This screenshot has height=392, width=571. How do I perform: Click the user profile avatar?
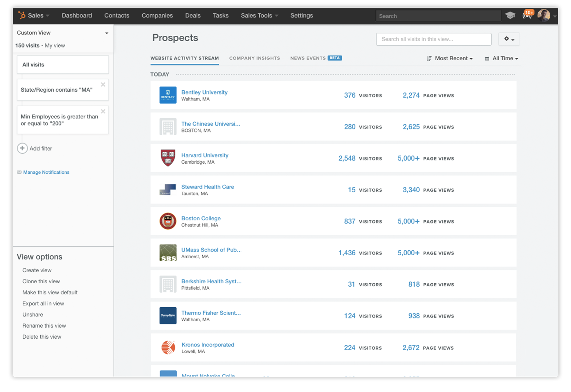[544, 15]
